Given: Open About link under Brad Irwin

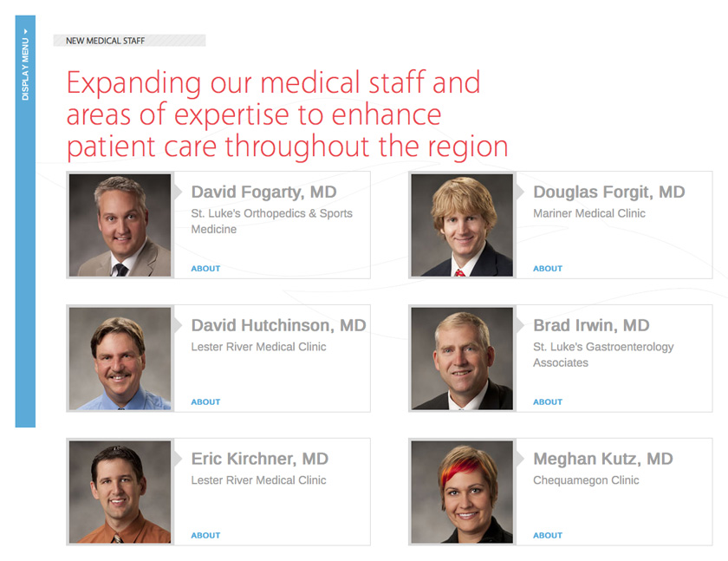Looking at the screenshot, I should pyautogui.click(x=548, y=402).
